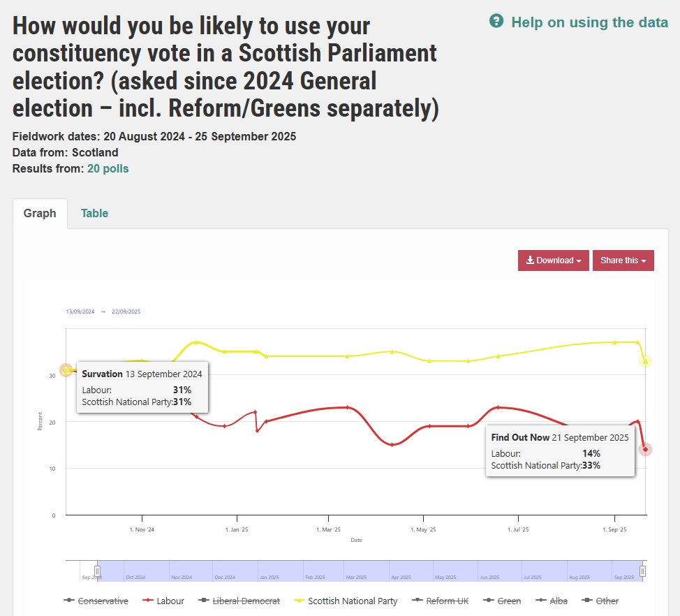The image size is (680, 616).
Task: Click the SNP triangle marker at chart end
Action: pyautogui.click(x=646, y=361)
